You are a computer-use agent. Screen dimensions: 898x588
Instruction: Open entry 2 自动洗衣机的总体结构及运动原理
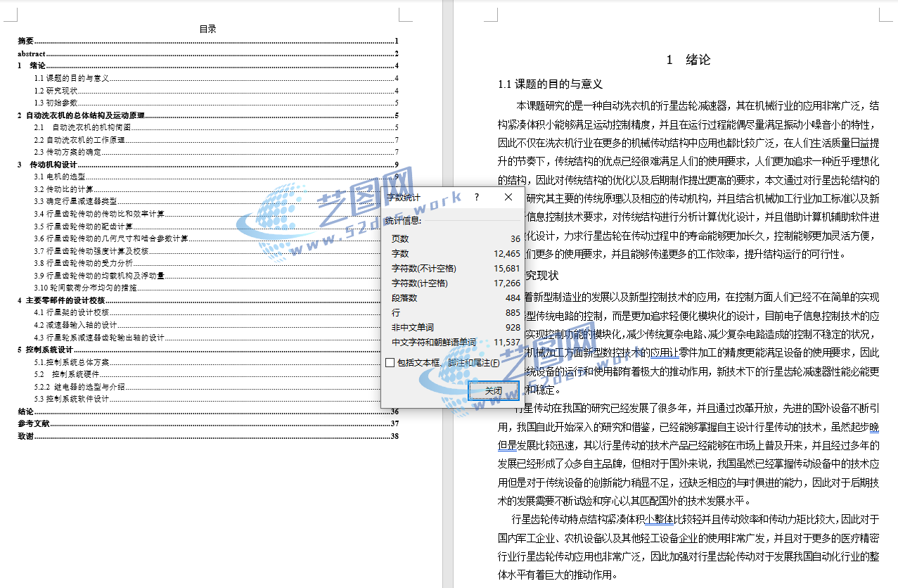click(208, 115)
